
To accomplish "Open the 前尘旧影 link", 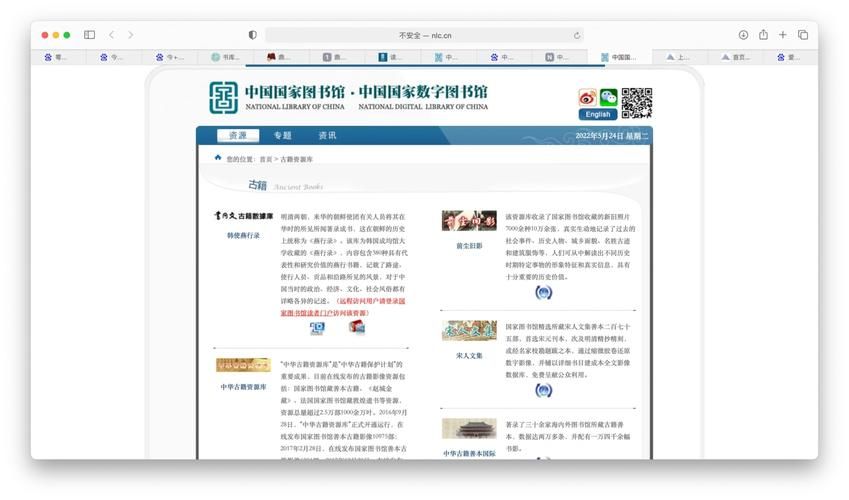I will tap(469, 246).
